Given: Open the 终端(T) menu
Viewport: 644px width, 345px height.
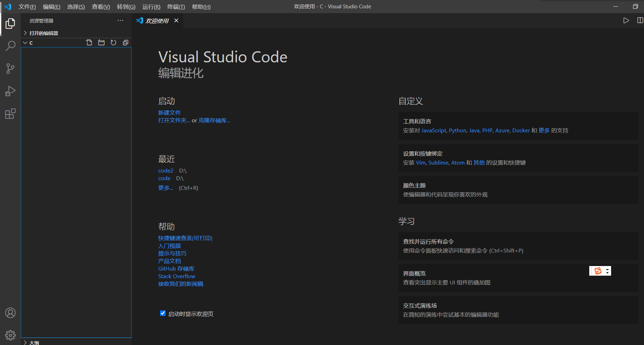Looking at the screenshot, I should point(176,7).
